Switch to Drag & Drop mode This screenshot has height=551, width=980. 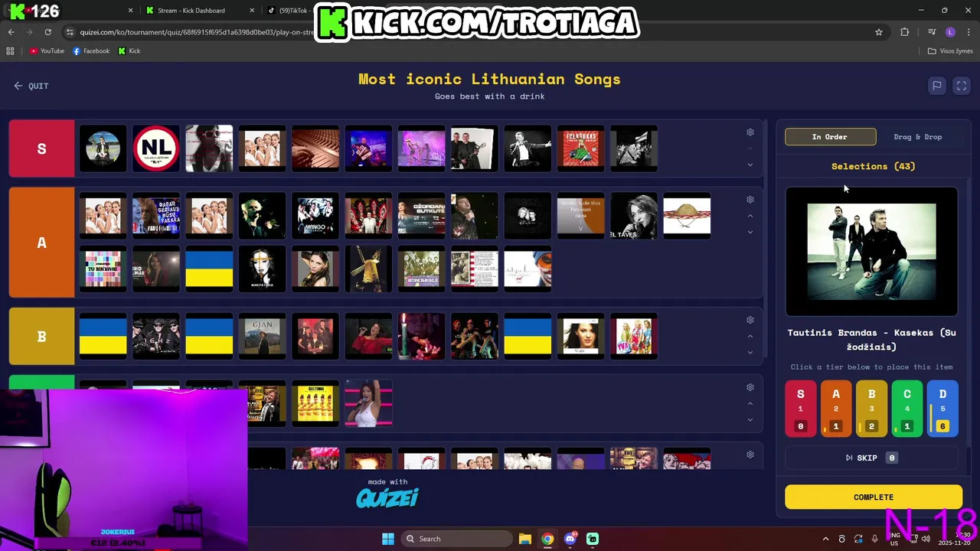(917, 137)
